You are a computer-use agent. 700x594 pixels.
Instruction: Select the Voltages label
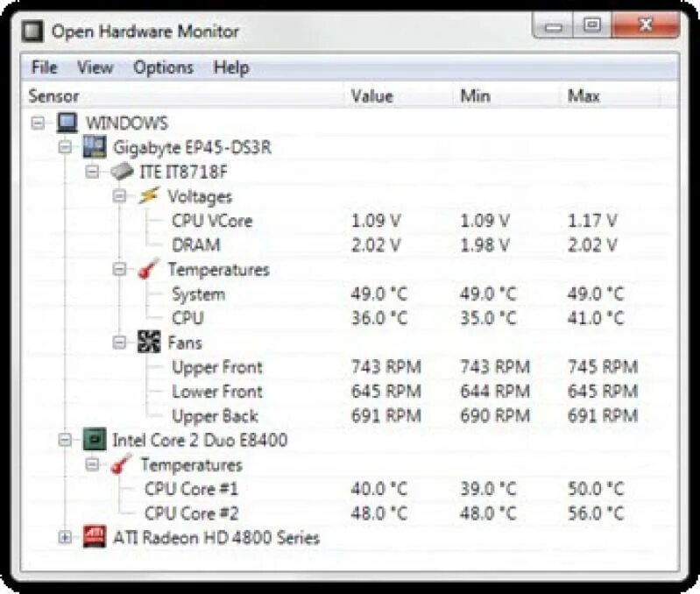(x=200, y=196)
